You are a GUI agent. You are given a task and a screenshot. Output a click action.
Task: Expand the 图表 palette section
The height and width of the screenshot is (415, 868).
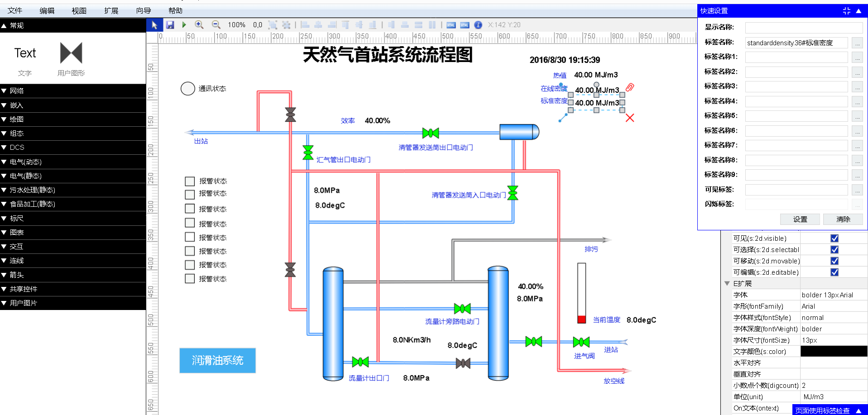pyautogui.click(x=73, y=232)
